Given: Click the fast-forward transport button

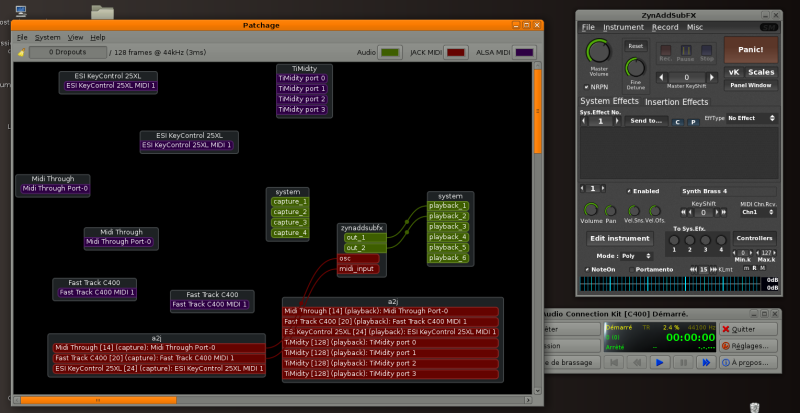Looking at the screenshot, I should pos(706,361).
